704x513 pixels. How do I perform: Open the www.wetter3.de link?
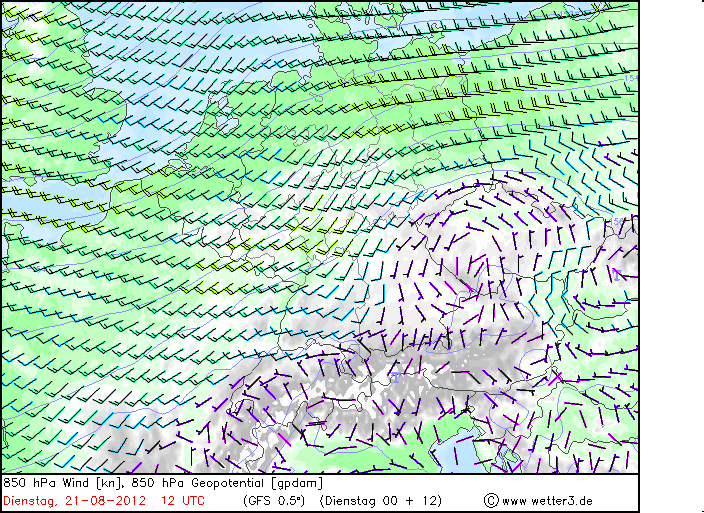click(x=547, y=500)
